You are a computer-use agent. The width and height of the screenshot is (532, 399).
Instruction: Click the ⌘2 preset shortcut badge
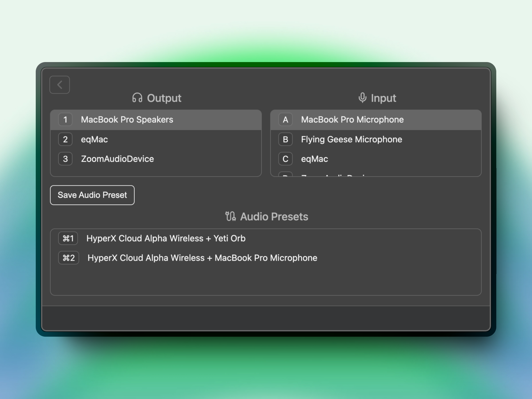(69, 258)
